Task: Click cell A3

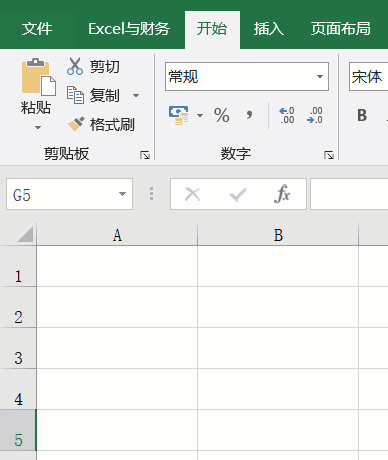Action: (x=117, y=348)
